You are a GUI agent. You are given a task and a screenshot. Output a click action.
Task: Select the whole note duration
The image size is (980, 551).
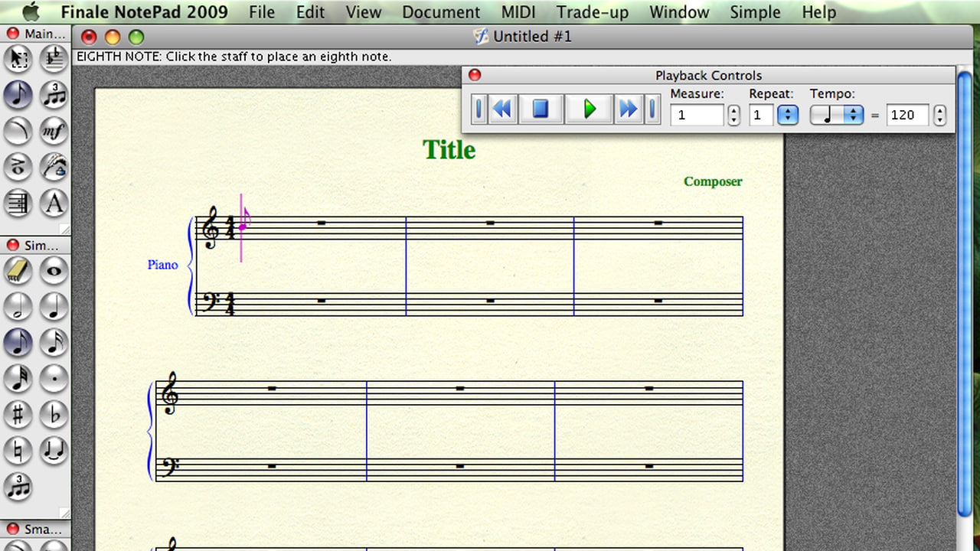click(x=54, y=270)
